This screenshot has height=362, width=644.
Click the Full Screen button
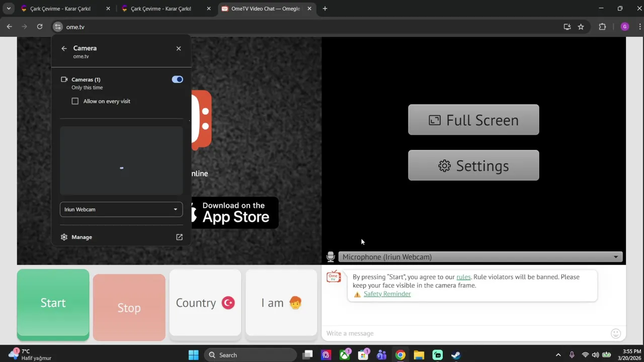473,120
